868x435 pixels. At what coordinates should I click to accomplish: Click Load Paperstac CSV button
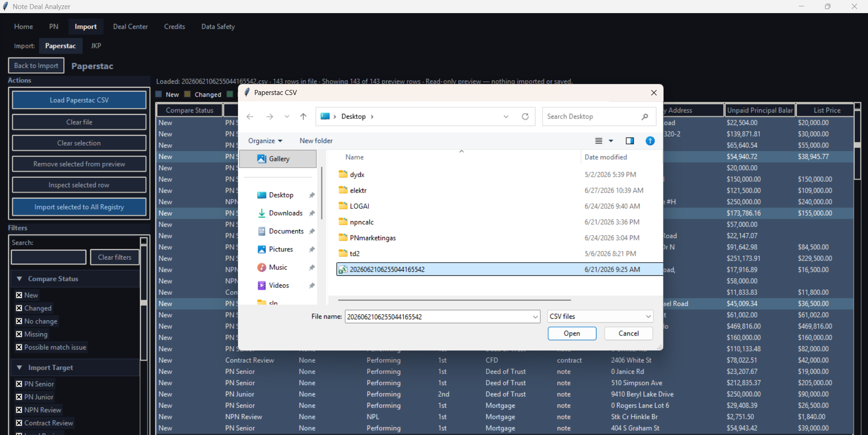pos(79,100)
